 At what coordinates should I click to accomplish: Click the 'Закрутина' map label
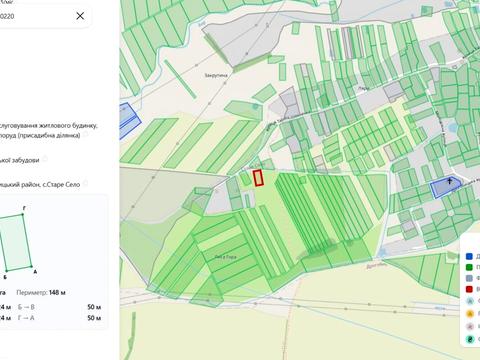click(x=216, y=76)
